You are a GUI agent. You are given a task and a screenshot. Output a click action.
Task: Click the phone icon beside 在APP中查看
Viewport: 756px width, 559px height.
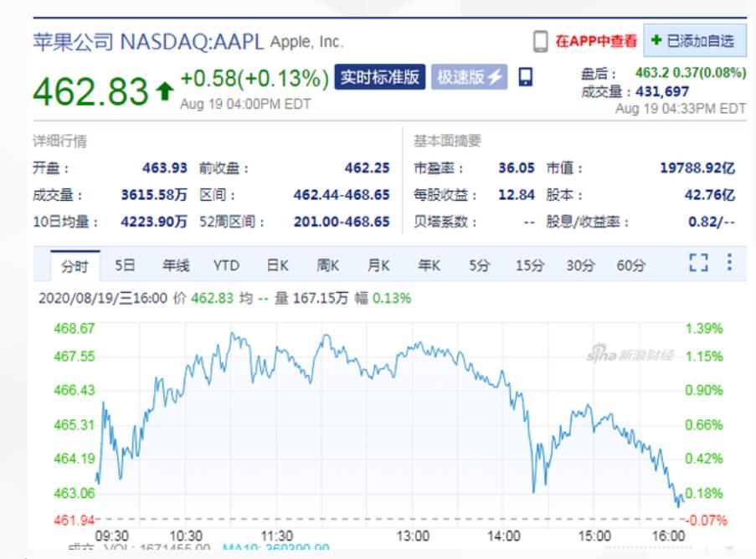pyautogui.click(x=541, y=42)
